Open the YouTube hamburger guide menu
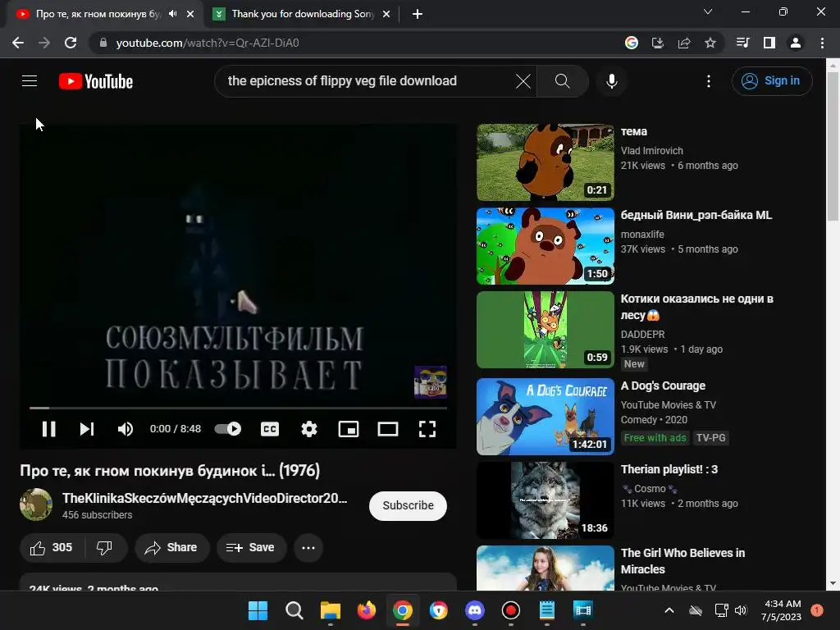Image resolution: width=840 pixels, height=630 pixels. pyautogui.click(x=30, y=81)
